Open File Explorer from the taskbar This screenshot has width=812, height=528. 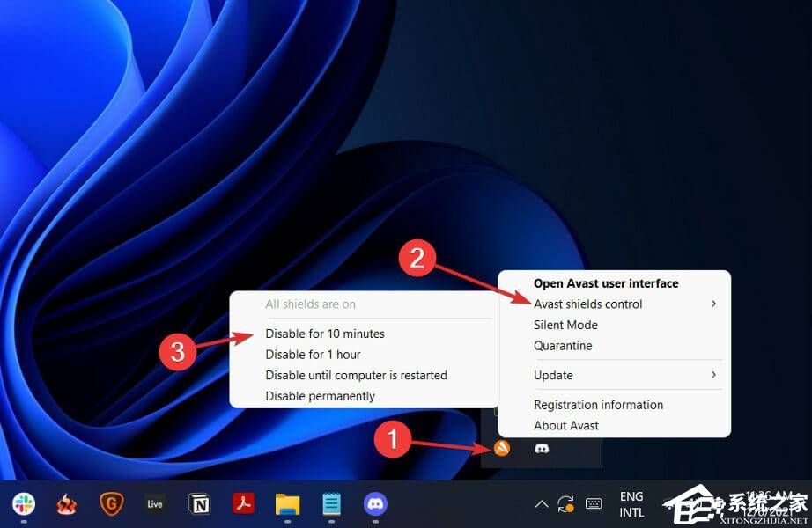pos(287,503)
